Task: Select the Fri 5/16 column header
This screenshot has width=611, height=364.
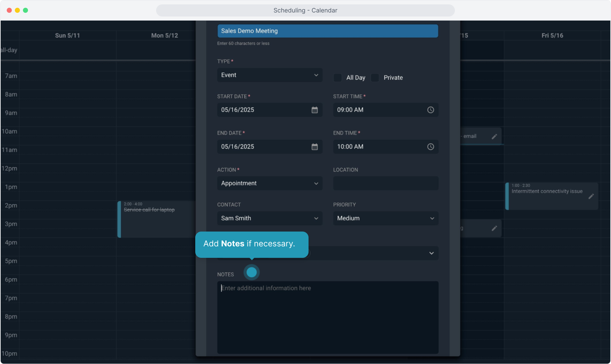Action: pyautogui.click(x=552, y=35)
